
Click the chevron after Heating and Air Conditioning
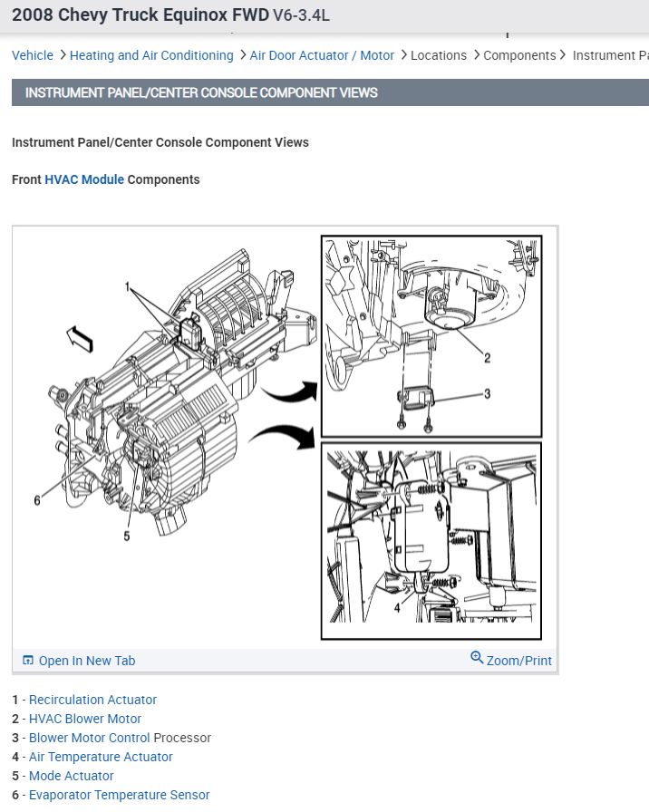point(242,55)
